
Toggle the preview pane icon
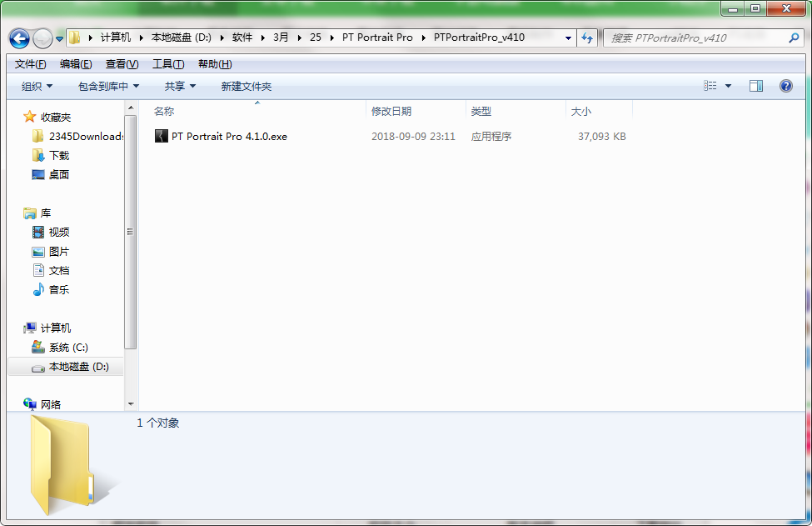(756, 86)
